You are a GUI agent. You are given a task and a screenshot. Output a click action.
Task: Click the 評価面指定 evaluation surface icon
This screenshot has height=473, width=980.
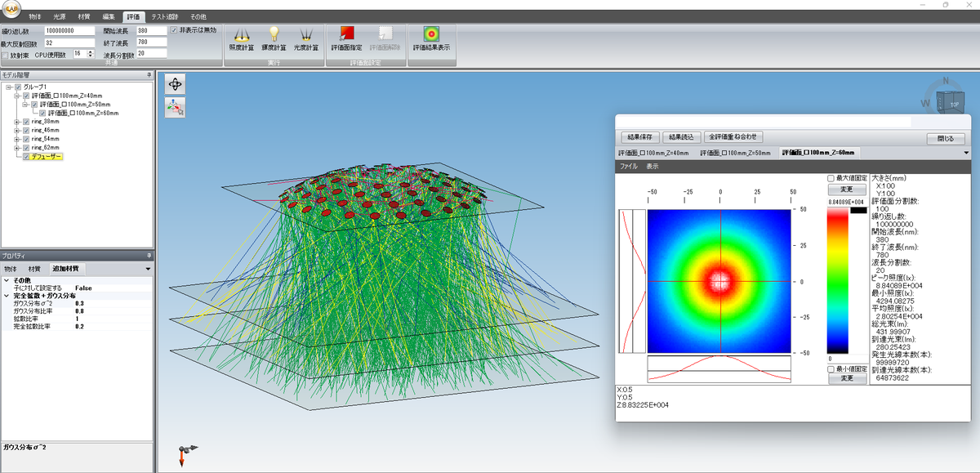pyautogui.click(x=346, y=38)
